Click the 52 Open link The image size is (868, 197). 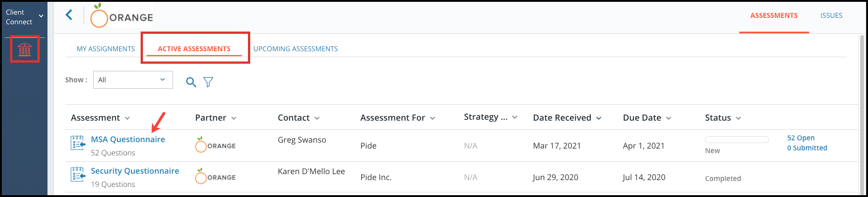(x=800, y=138)
